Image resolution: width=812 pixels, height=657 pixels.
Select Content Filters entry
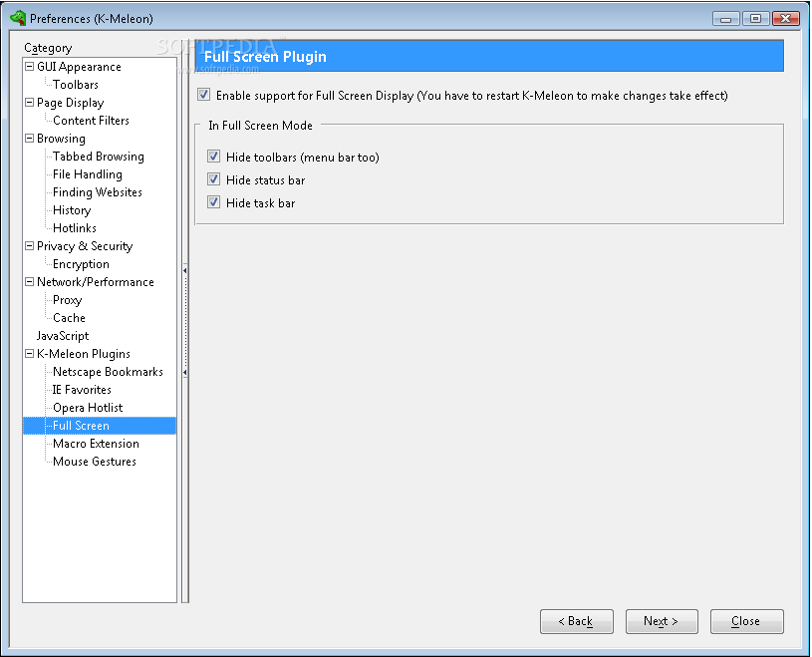(x=91, y=121)
